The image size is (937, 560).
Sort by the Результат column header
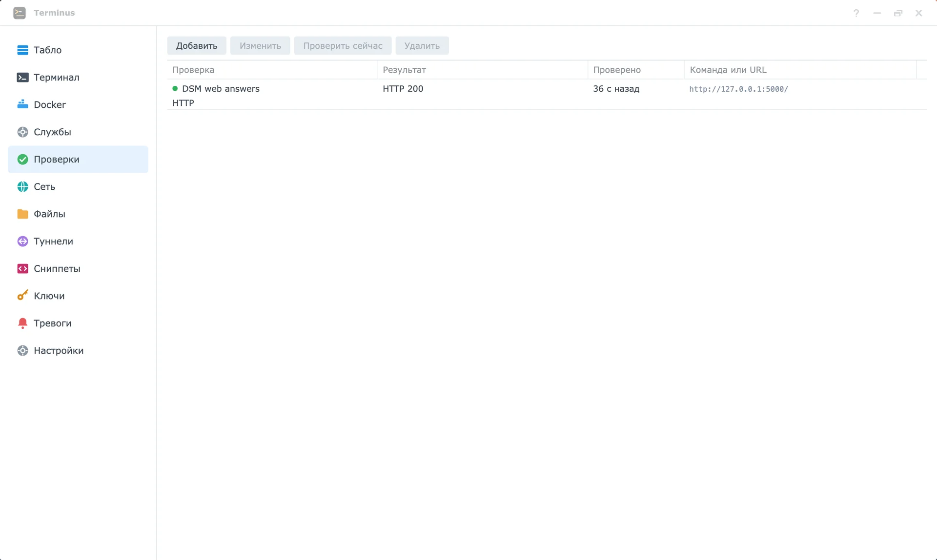pos(482,70)
